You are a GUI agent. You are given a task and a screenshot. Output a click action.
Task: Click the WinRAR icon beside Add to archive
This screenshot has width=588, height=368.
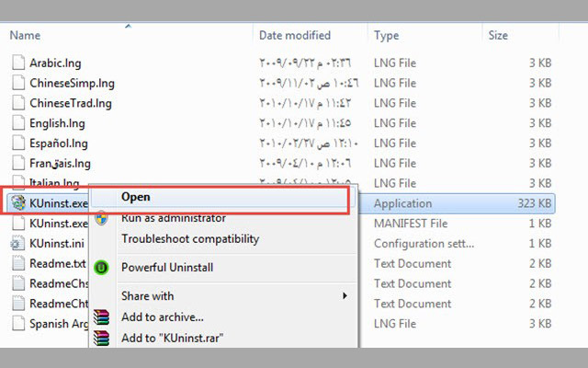pos(102,317)
